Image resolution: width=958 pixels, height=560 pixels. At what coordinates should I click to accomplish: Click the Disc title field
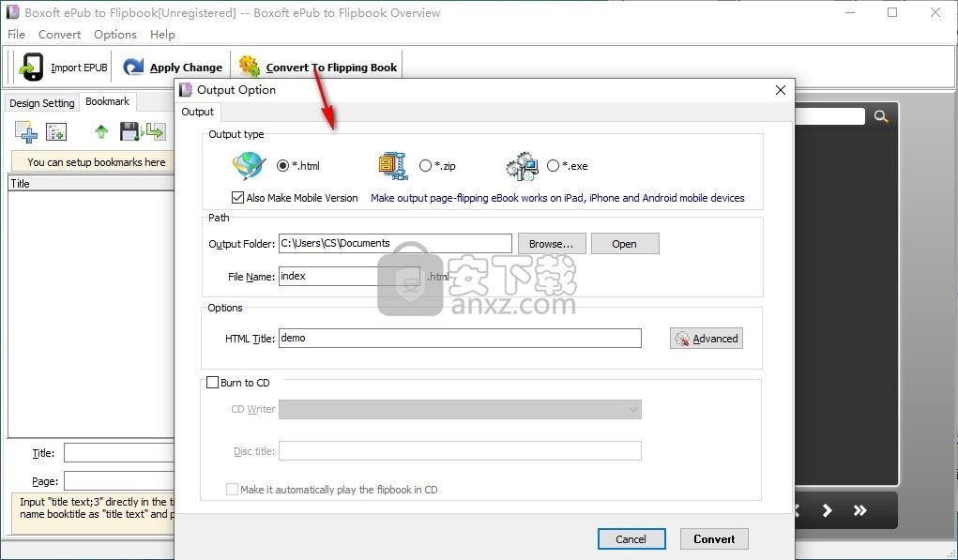(x=460, y=450)
